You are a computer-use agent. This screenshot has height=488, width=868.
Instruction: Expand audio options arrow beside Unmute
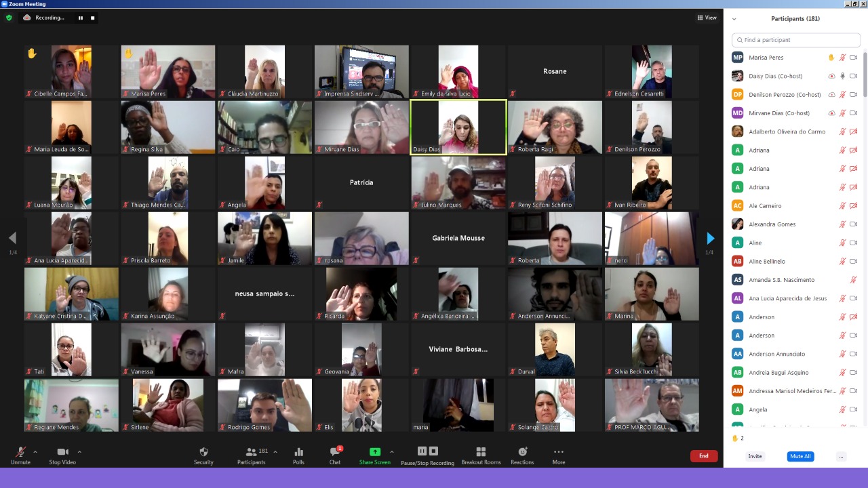pos(35,451)
